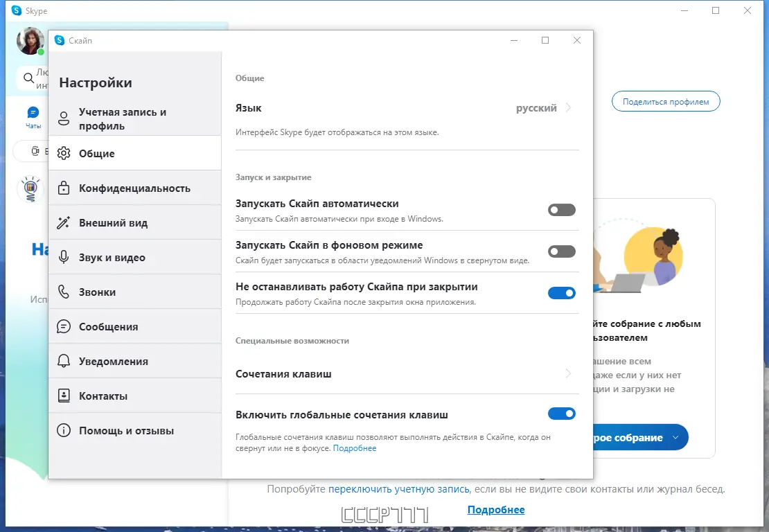The image size is (769, 532).
Task: Click the gear icon next to Общие
Action: click(x=64, y=154)
